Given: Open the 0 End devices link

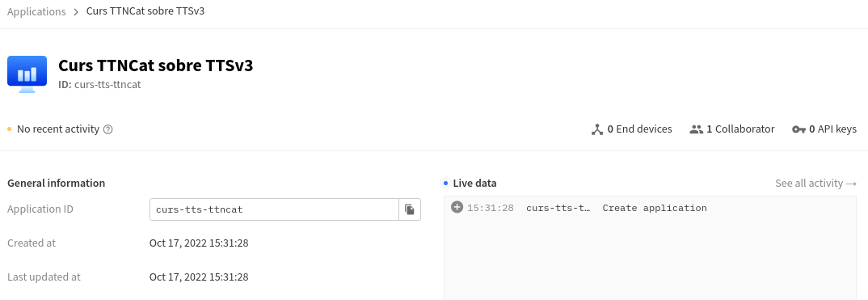Looking at the screenshot, I should [632, 129].
